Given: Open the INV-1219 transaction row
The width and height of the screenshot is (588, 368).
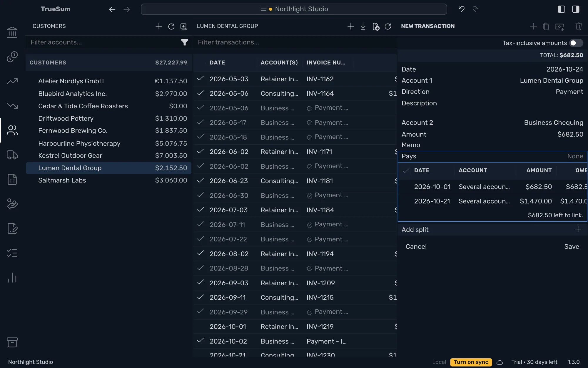Looking at the screenshot, I should click(x=295, y=326).
